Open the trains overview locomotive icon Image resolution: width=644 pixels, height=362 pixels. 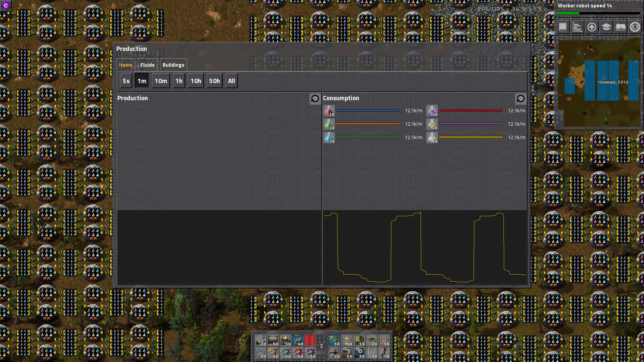click(x=621, y=27)
